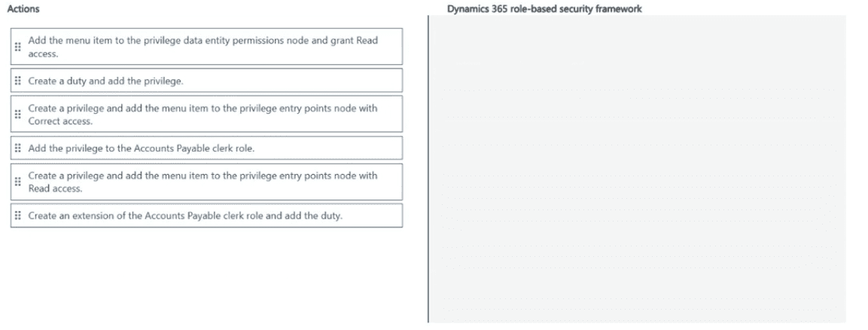Image resolution: width=868 pixels, height=330 pixels.
Task: Click the drag handle beside 'Add the menu item' action
Action: [x=17, y=47]
